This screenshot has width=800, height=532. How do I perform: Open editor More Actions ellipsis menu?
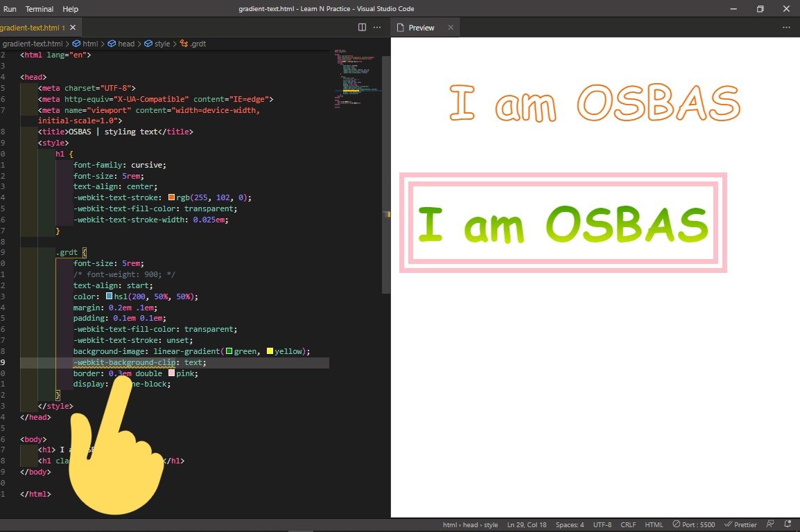pyautogui.click(x=377, y=28)
